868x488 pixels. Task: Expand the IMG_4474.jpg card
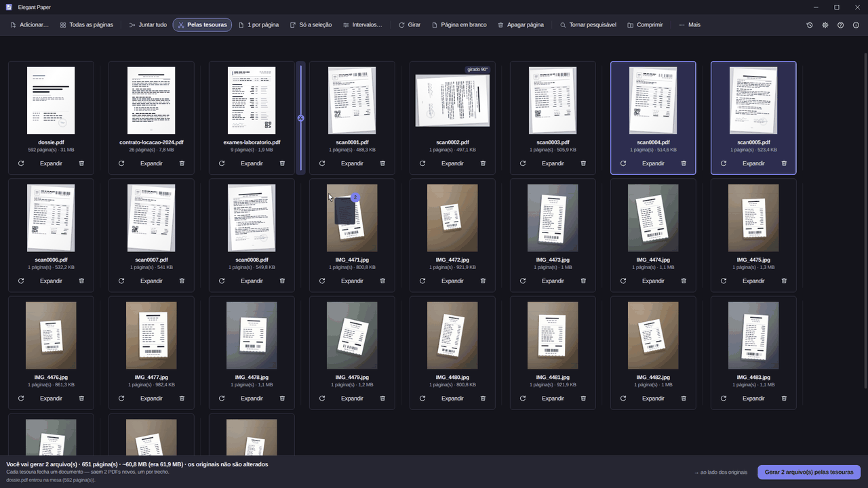click(x=653, y=281)
